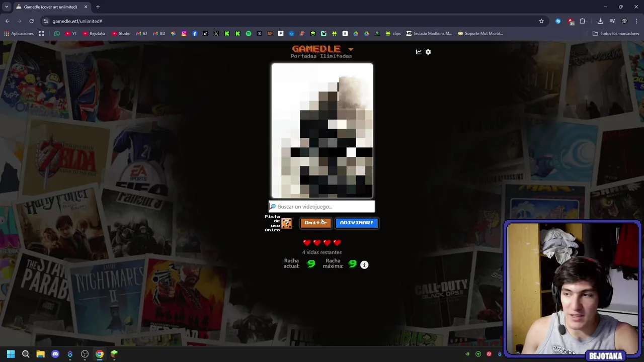
Task: Open the BD Gmail bookmark
Action: 158,34
